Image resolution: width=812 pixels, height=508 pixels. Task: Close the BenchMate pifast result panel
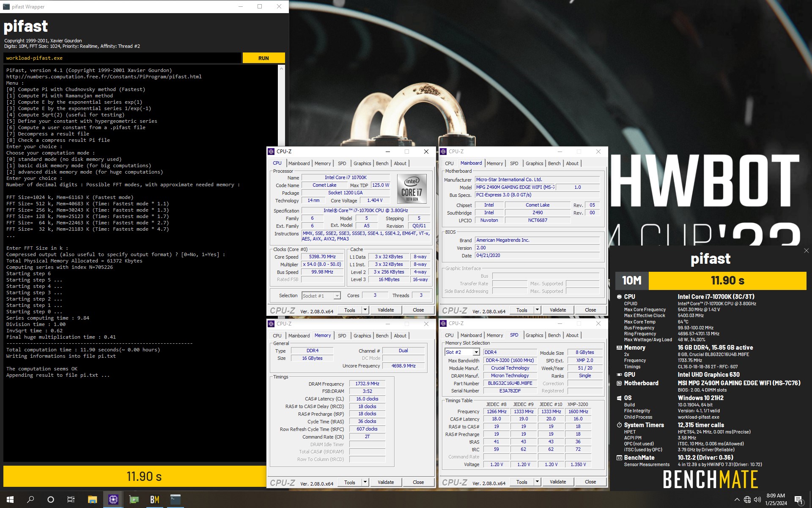click(806, 251)
